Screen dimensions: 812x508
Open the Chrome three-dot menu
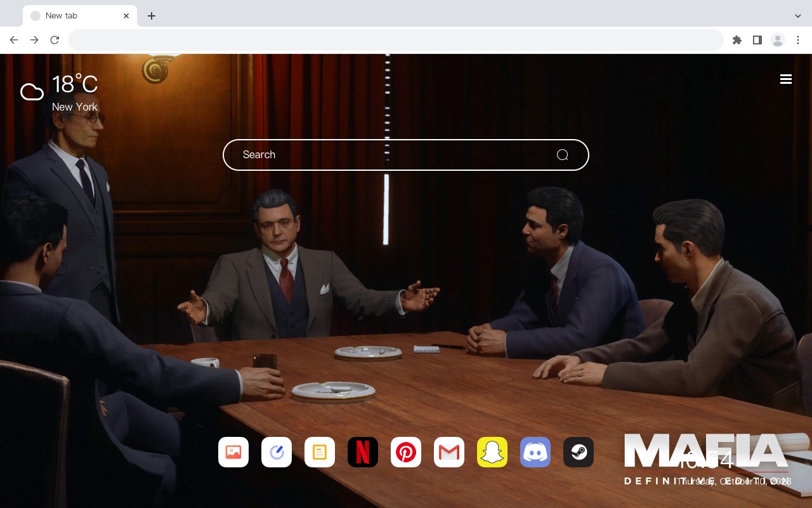click(x=798, y=40)
